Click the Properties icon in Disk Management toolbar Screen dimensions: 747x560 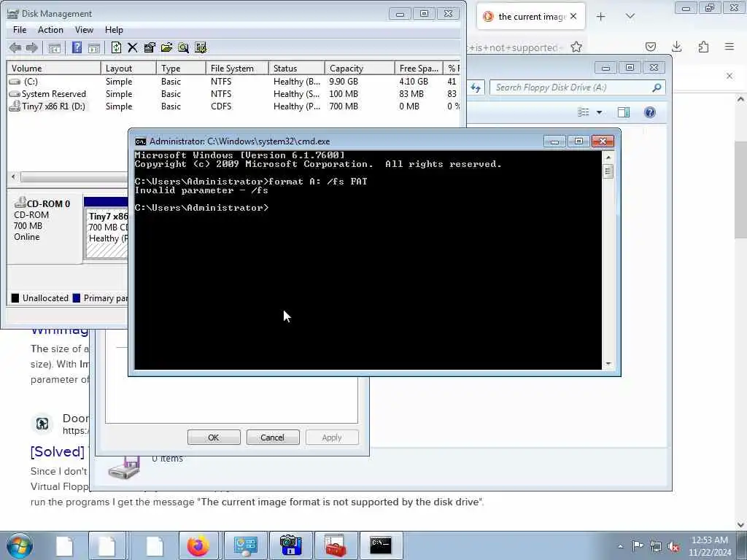[x=150, y=47]
